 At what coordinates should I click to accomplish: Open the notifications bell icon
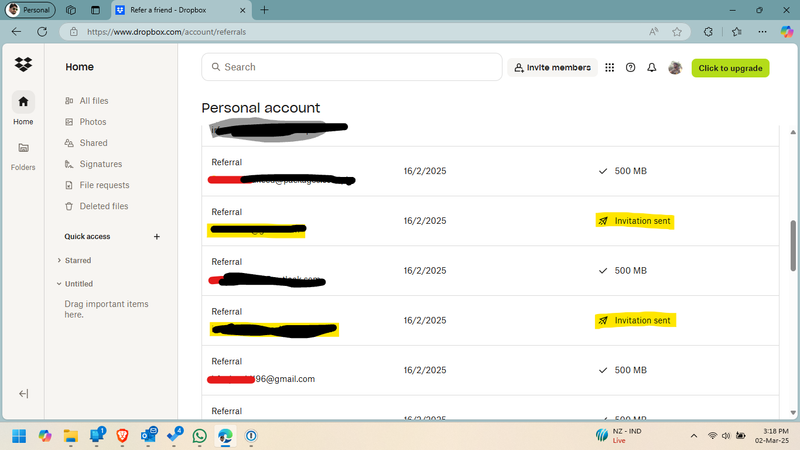(652, 68)
